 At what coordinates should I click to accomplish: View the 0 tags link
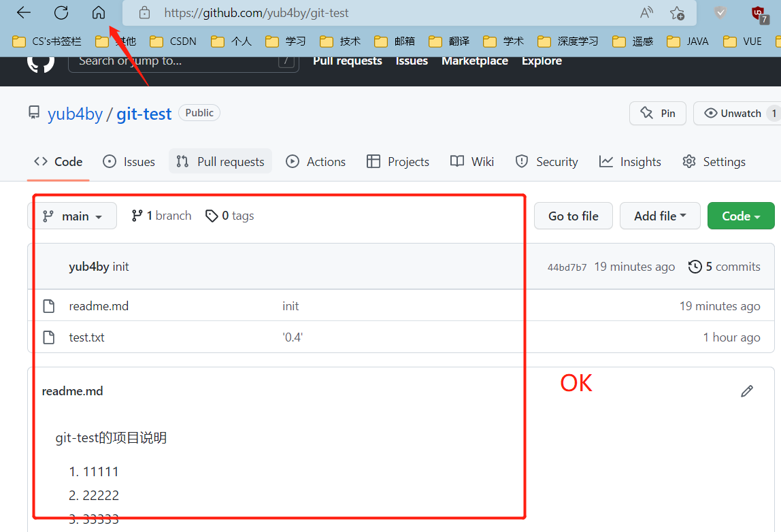[x=230, y=216]
